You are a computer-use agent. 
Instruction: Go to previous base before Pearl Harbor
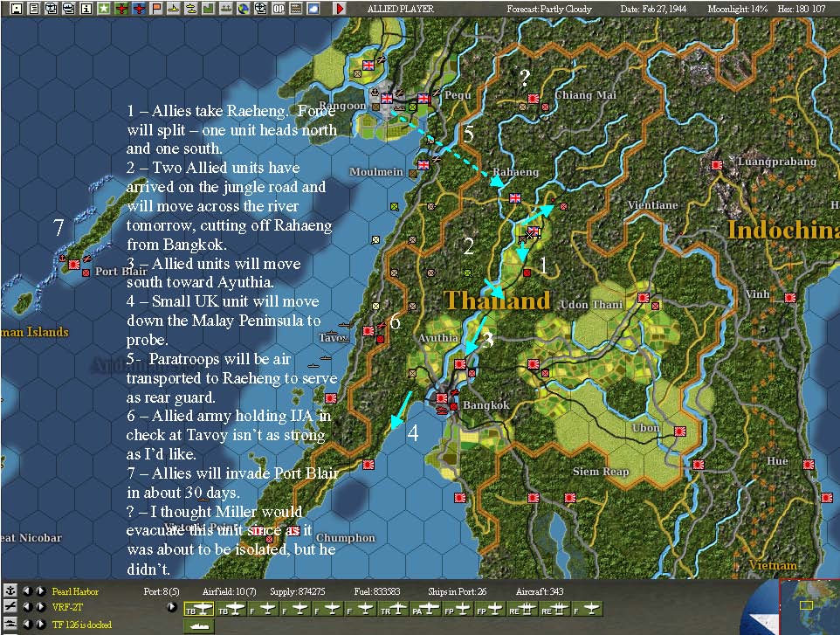(27, 591)
